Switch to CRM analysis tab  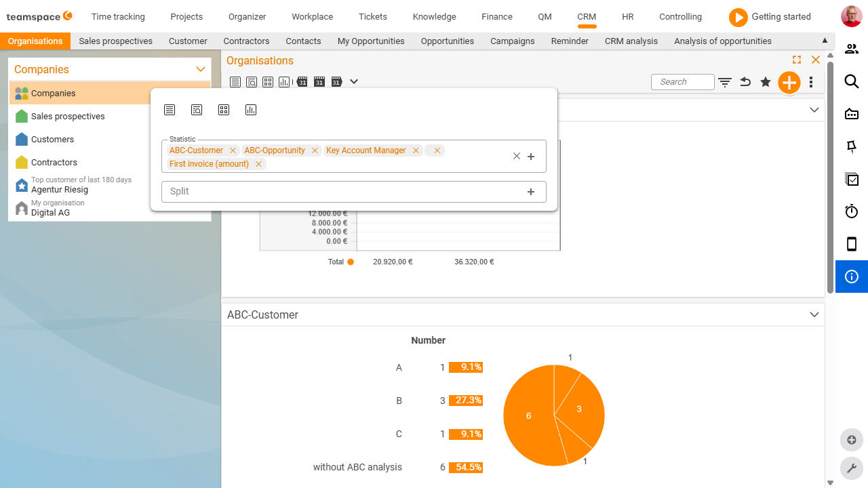tap(631, 41)
